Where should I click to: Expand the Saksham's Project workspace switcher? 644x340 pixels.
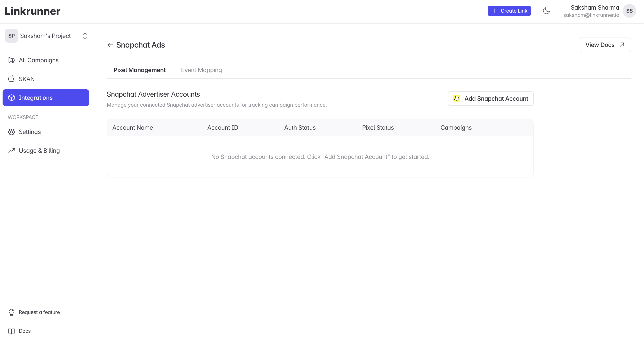coord(85,36)
